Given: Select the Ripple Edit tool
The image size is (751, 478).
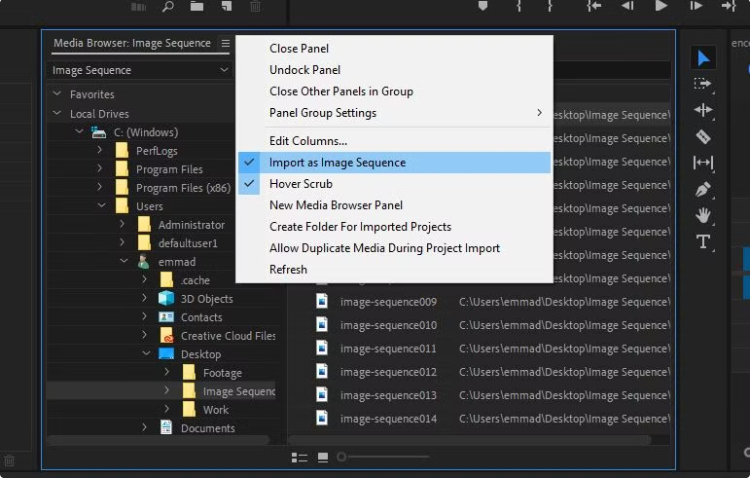Looking at the screenshot, I should click(703, 110).
